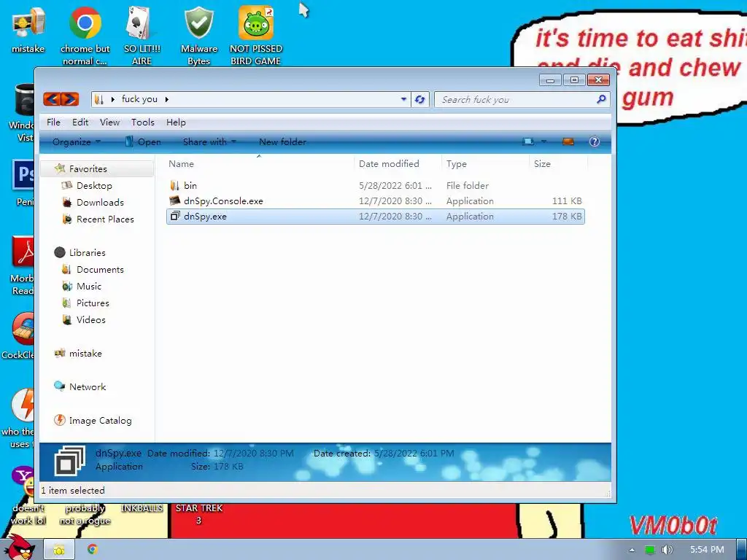The image size is (747, 560).
Task: Open the help question mark icon
Action: pos(594,141)
